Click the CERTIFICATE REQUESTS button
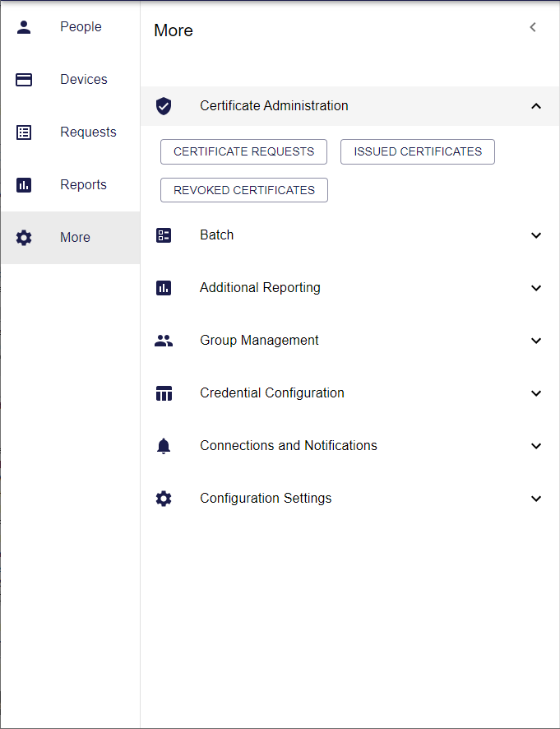 click(243, 151)
